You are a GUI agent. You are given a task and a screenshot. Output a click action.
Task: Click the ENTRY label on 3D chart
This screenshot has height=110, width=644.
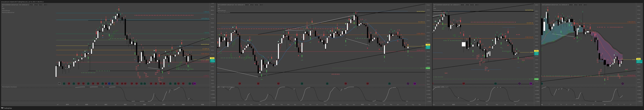(x=532, y=52)
